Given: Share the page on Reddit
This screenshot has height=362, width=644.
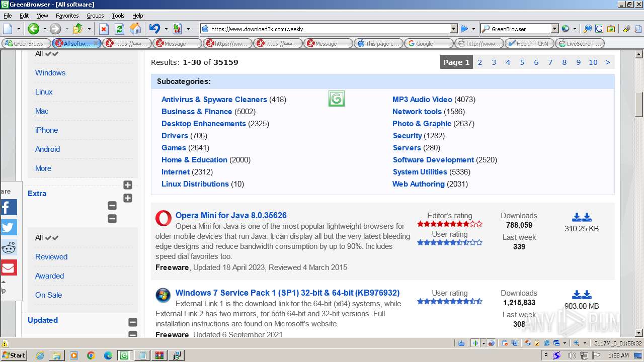Looking at the screenshot, I should coord(9,247).
